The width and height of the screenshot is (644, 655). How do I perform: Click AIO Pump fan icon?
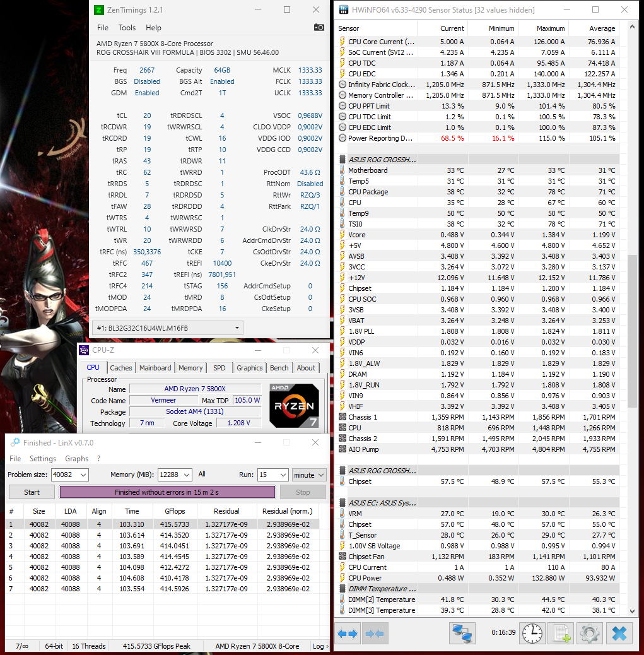pyautogui.click(x=342, y=449)
